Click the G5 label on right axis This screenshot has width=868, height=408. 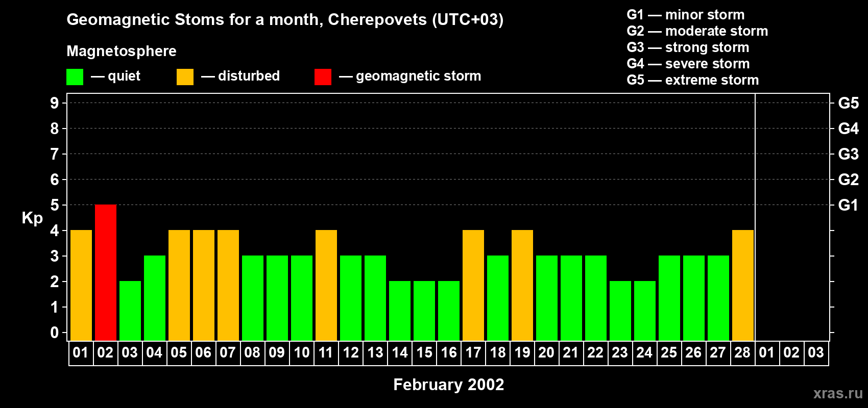tap(848, 103)
